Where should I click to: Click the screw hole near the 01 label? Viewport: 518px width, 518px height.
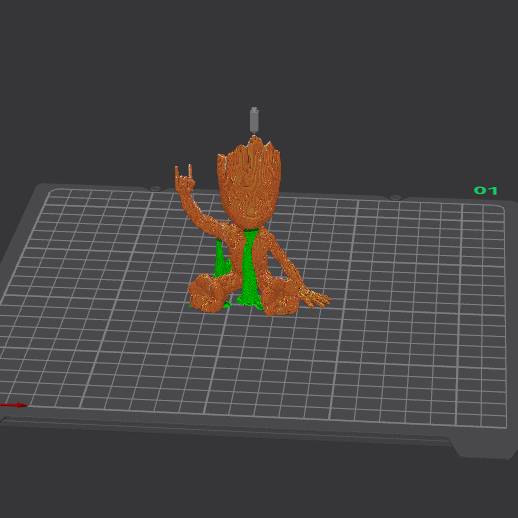395,198
